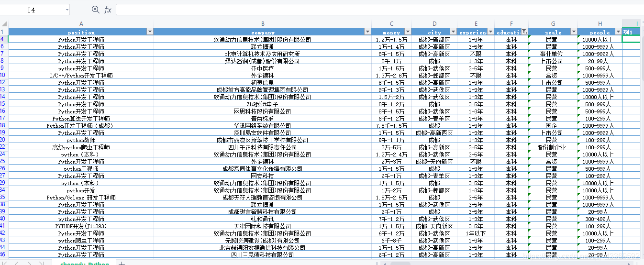The height and width of the screenshot is (265, 644).
Task: Select column G header
Action: coord(553,23)
